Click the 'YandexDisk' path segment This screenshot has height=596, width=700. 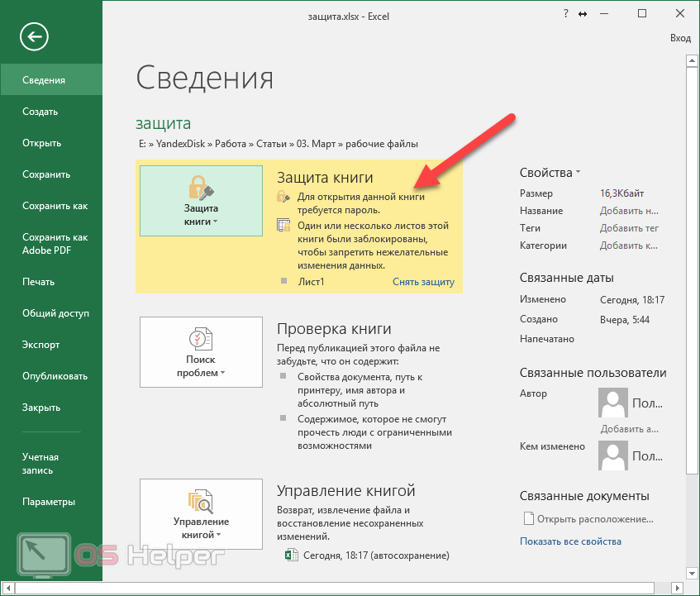point(180,144)
